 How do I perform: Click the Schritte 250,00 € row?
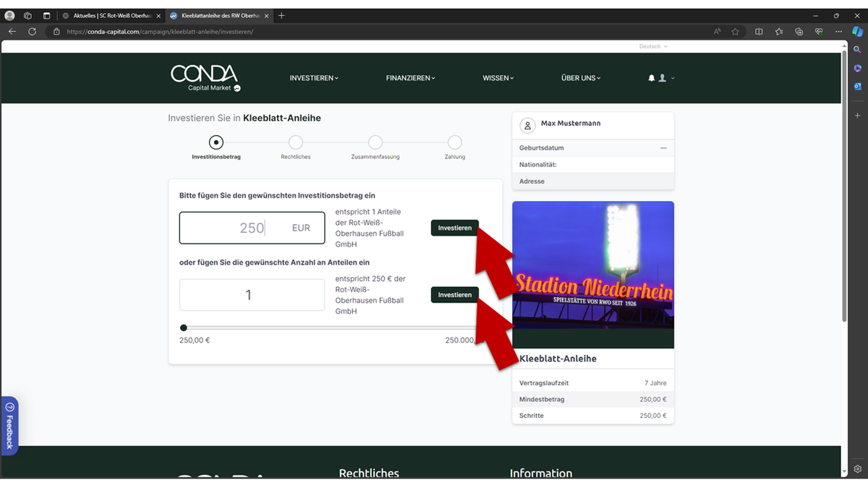coord(593,416)
